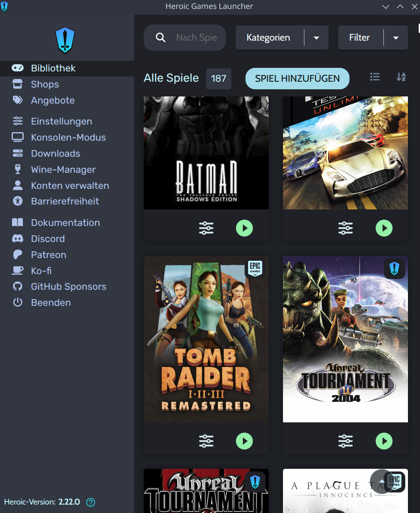Click the Heroic shield logo in sidebar
This screenshot has height=513, width=420.
65,40
